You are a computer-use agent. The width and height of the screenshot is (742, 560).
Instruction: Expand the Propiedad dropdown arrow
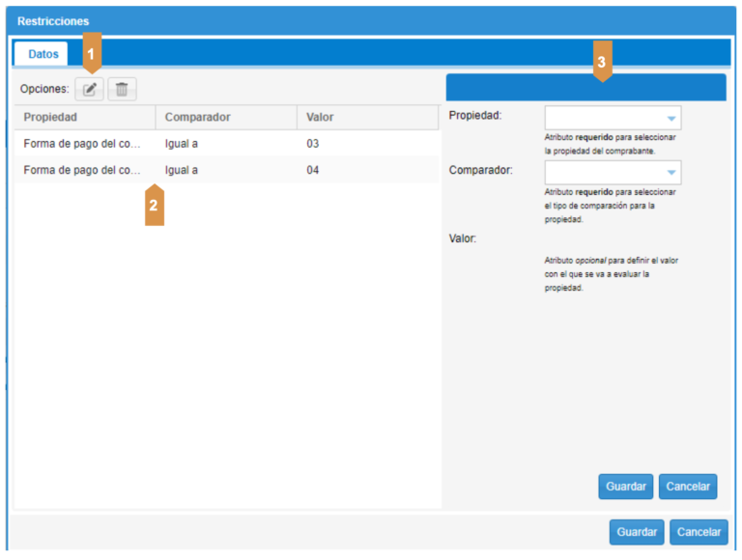[671, 119]
